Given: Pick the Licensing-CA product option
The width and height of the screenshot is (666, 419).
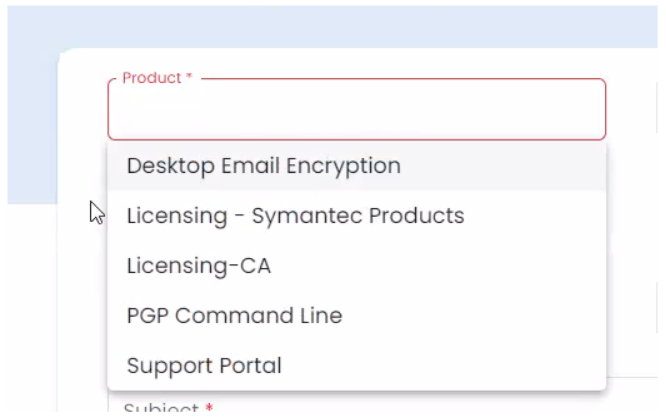Looking at the screenshot, I should tap(356, 266).
